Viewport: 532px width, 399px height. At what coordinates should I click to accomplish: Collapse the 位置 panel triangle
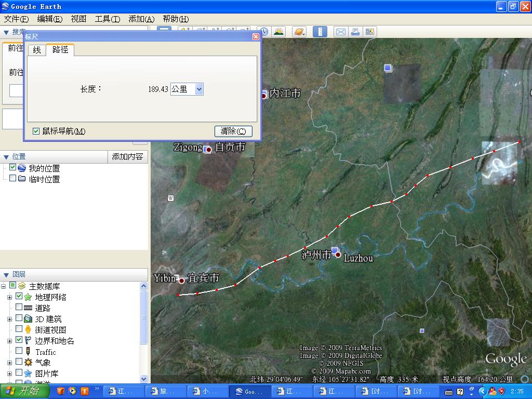click(x=6, y=157)
